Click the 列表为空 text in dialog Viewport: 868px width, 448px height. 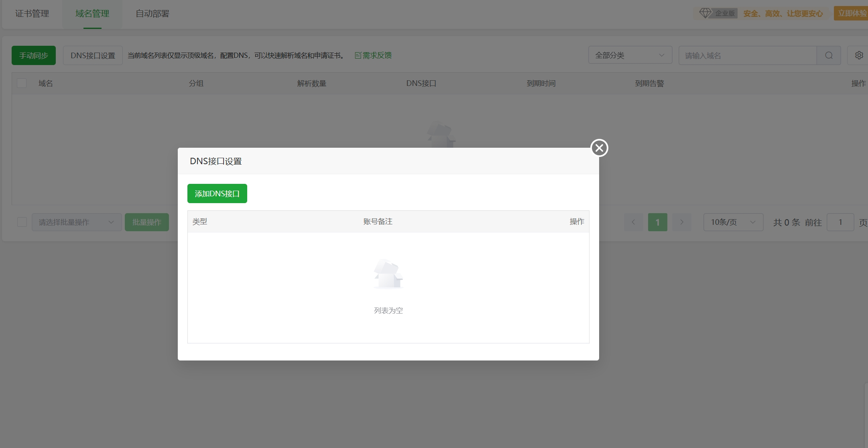tap(388, 310)
